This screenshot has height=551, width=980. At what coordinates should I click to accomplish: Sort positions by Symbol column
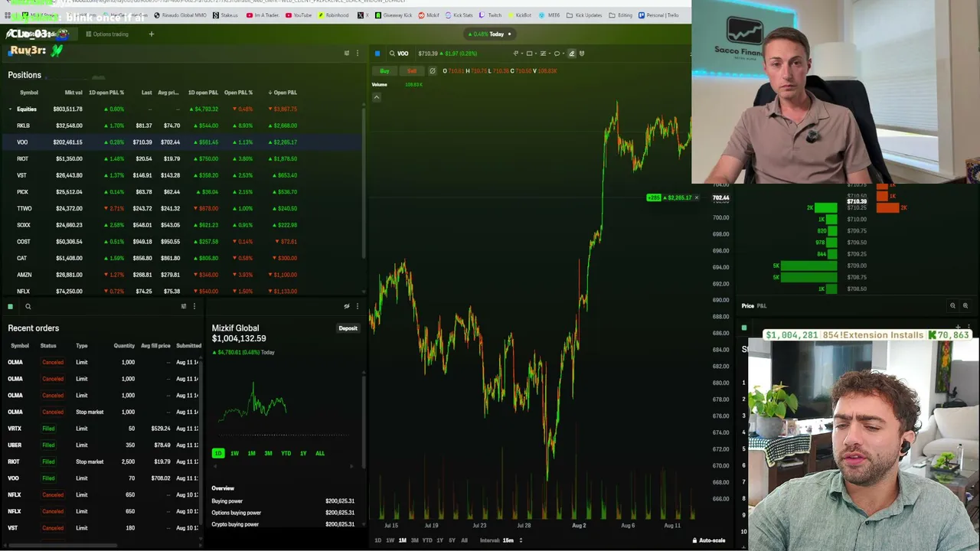pos(29,93)
